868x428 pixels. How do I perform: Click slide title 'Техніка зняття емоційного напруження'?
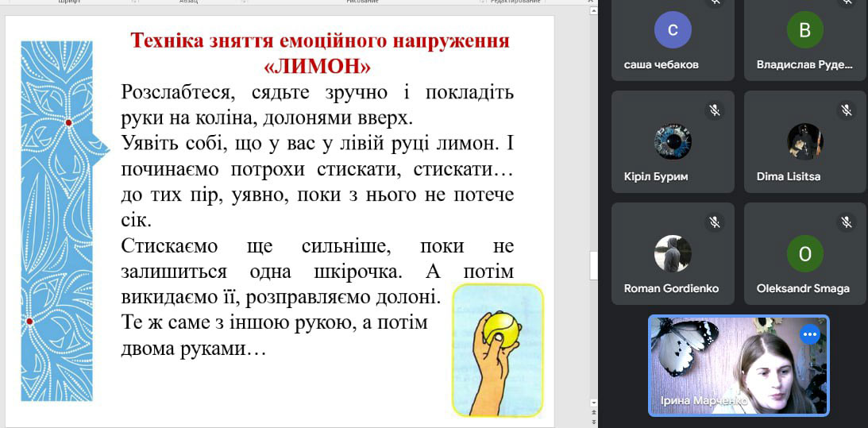coord(319,41)
